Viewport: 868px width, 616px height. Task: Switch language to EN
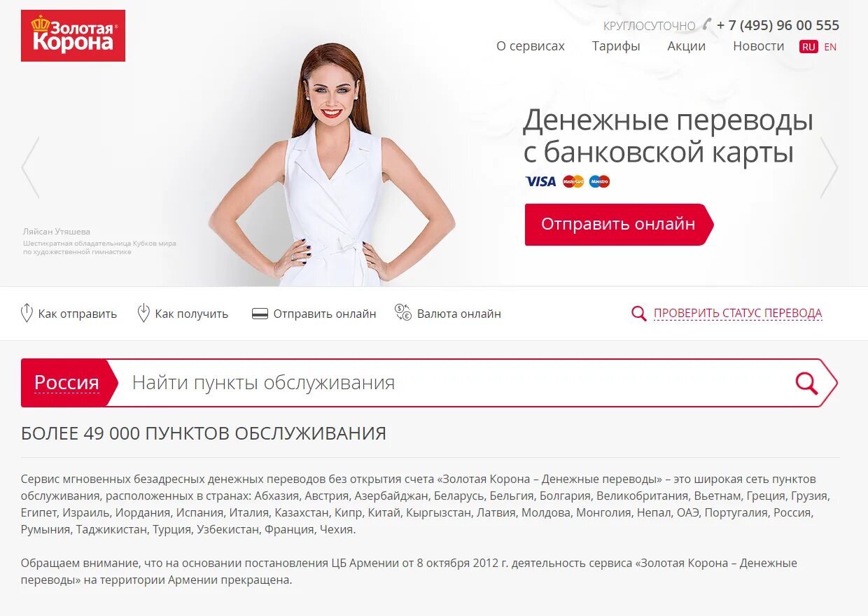[x=830, y=47]
